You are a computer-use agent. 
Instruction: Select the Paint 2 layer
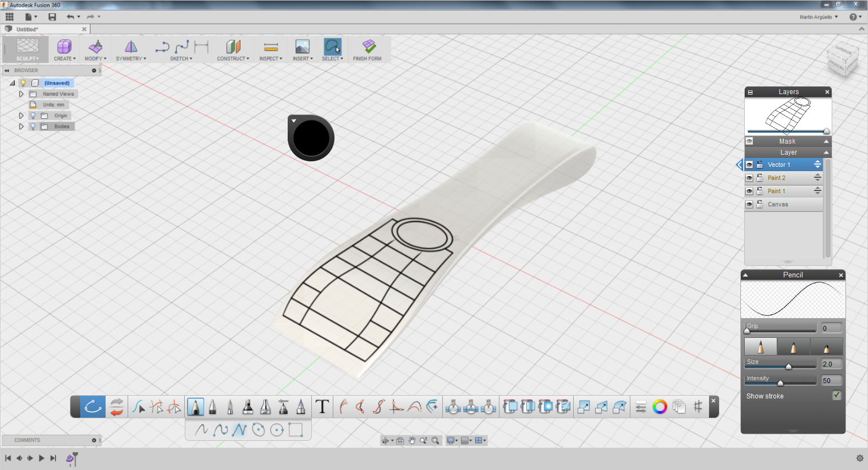pyautogui.click(x=784, y=178)
